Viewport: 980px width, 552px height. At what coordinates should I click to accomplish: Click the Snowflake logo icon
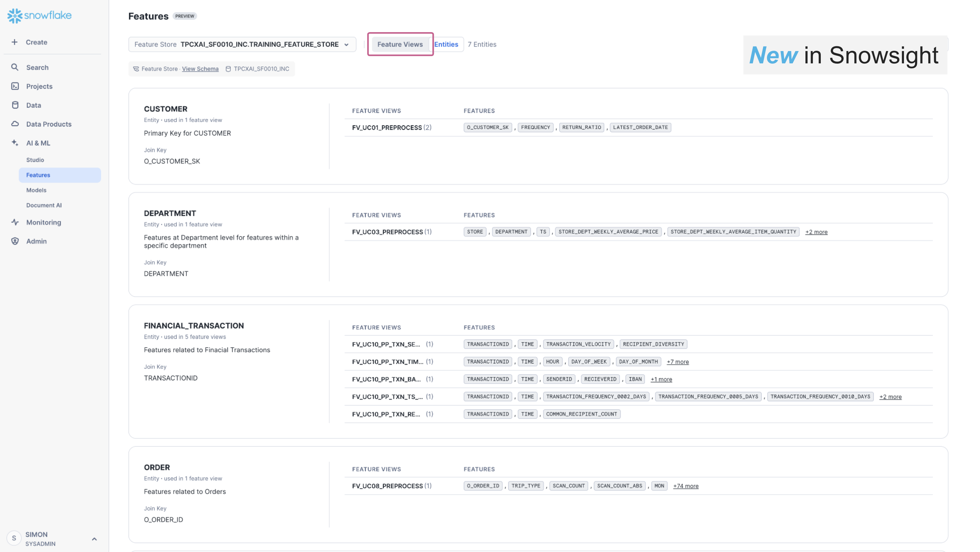[x=15, y=16]
